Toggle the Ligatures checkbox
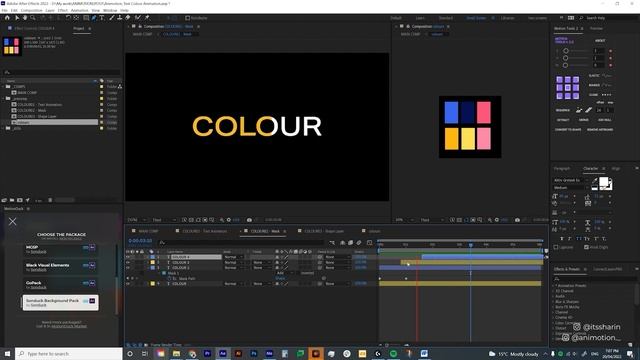 (x=556, y=247)
